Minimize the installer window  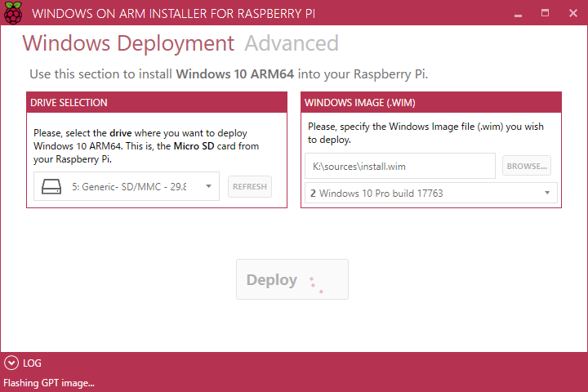pos(519,14)
